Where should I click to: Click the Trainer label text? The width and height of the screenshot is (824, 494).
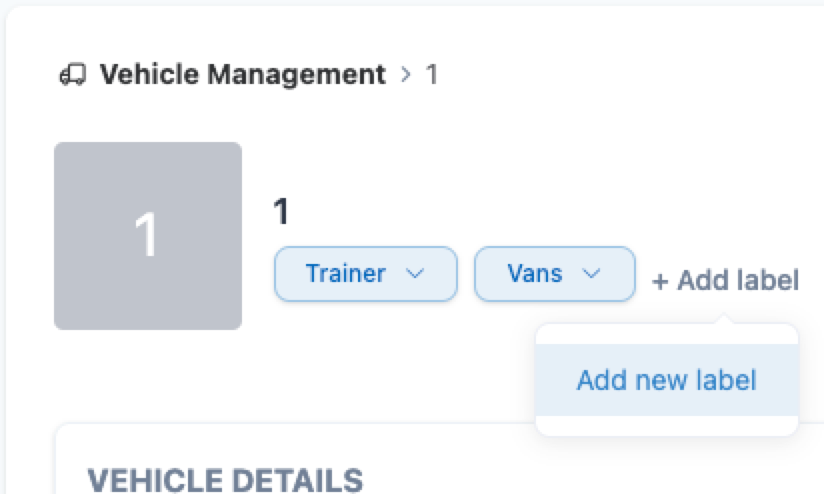(346, 273)
